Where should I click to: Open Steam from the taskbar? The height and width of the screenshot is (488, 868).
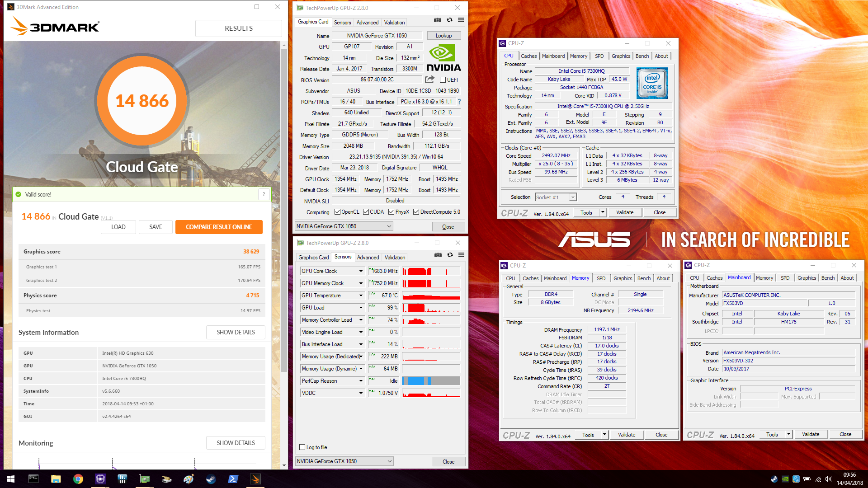point(211,479)
